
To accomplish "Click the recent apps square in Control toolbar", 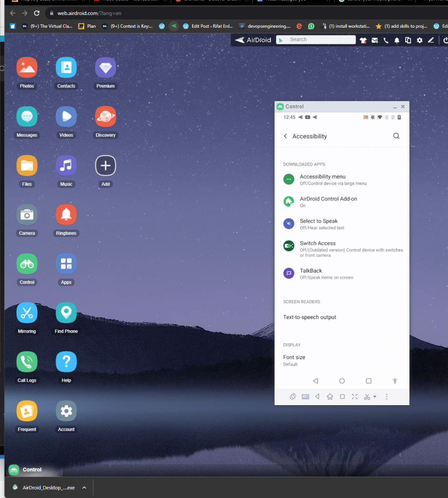I will [342, 397].
